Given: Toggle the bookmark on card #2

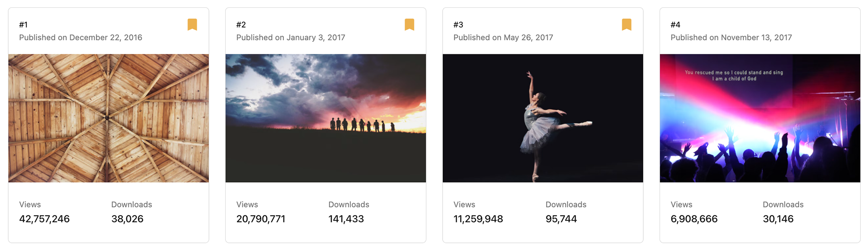Looking at the screenshot, I should click(x=409, y=24).
